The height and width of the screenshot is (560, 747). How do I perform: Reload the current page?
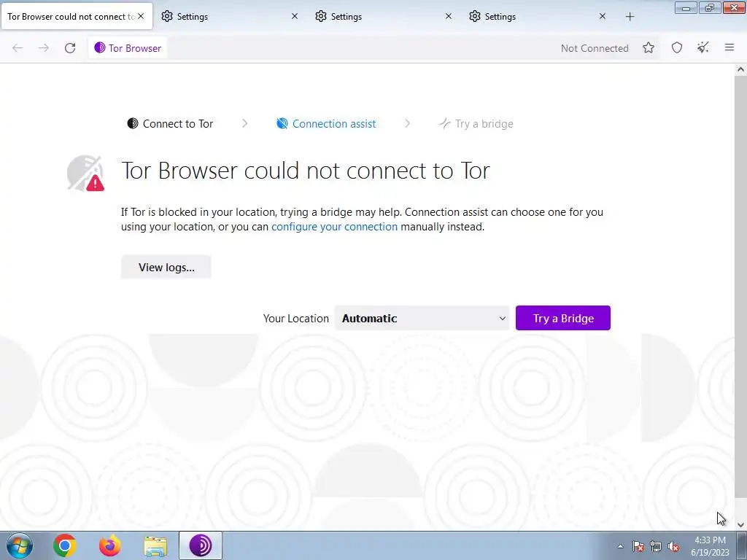point(70,47)
